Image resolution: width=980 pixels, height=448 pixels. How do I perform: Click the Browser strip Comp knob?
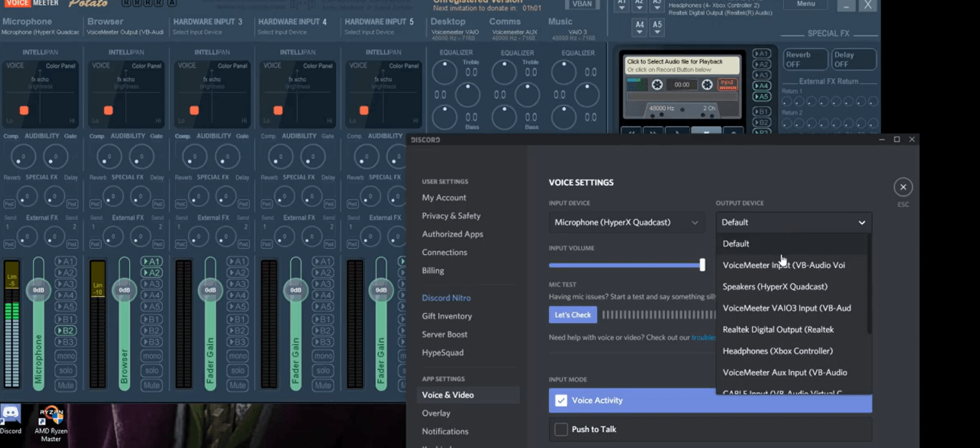point(109,157)
